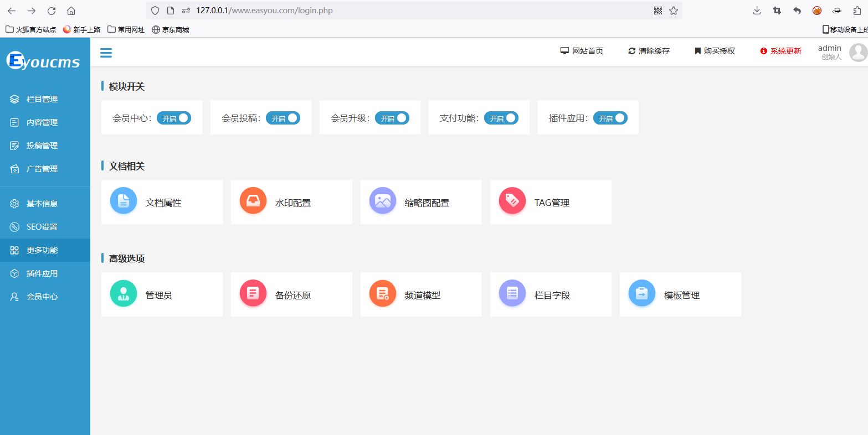868x435 pixels.
Task: Turn off the 支付功能 switch
Action: (x=501, y=118)
